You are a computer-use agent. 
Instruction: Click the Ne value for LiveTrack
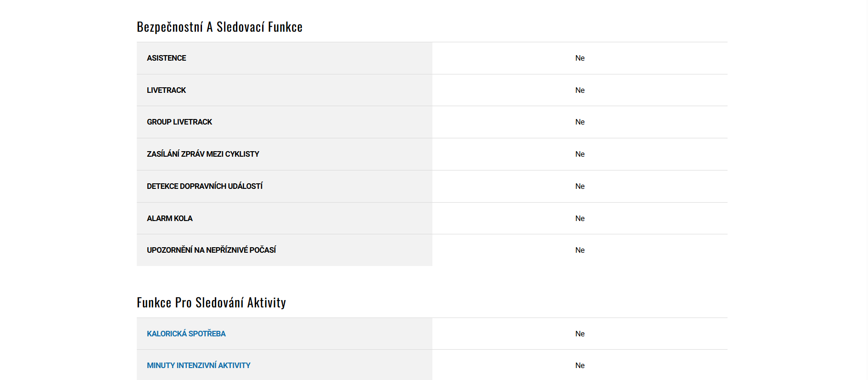point(580,90)
